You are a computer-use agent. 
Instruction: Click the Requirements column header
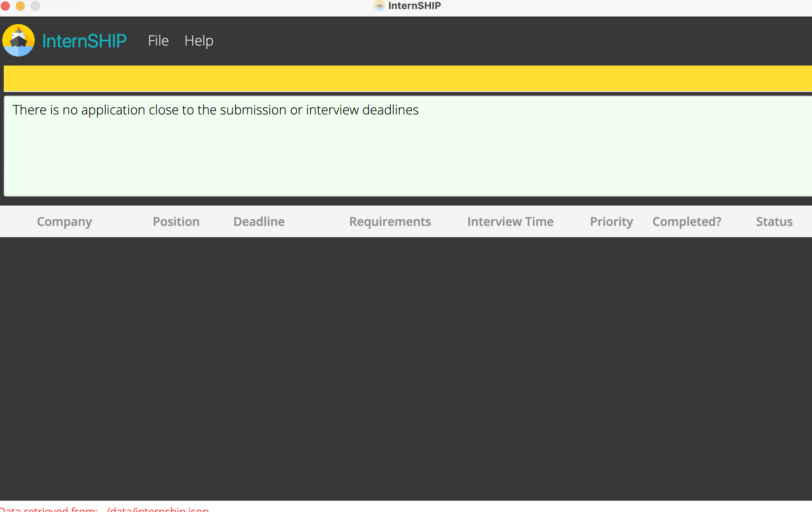(390, 221)
